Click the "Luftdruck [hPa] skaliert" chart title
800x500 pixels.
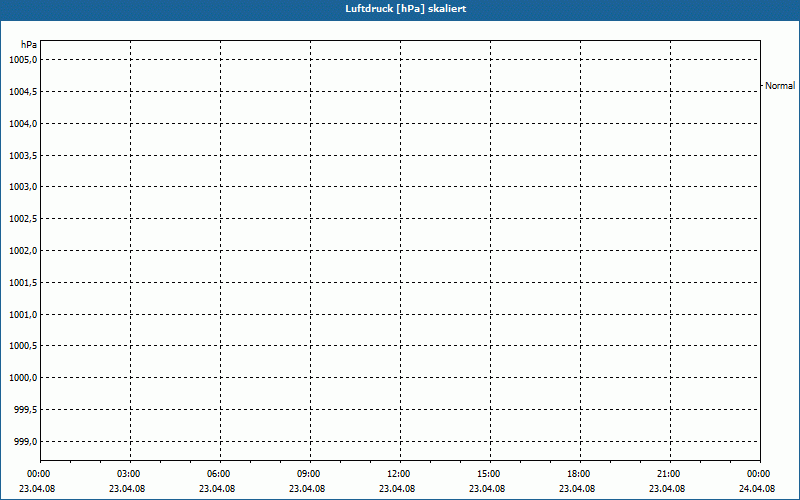(400, 8)
